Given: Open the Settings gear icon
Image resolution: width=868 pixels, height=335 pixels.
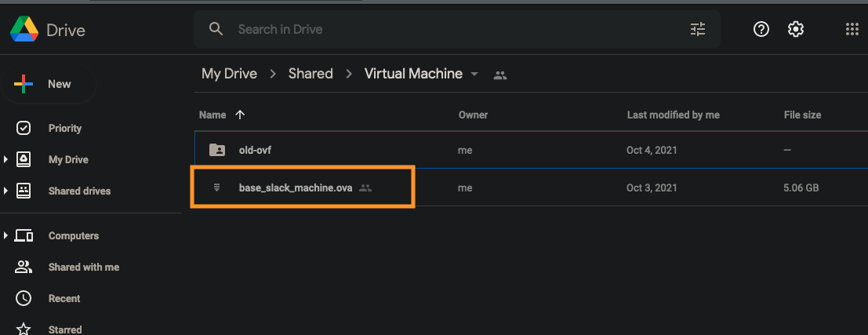Looking at the screenshot, I should pyautogui.click(x=796, y=29).
